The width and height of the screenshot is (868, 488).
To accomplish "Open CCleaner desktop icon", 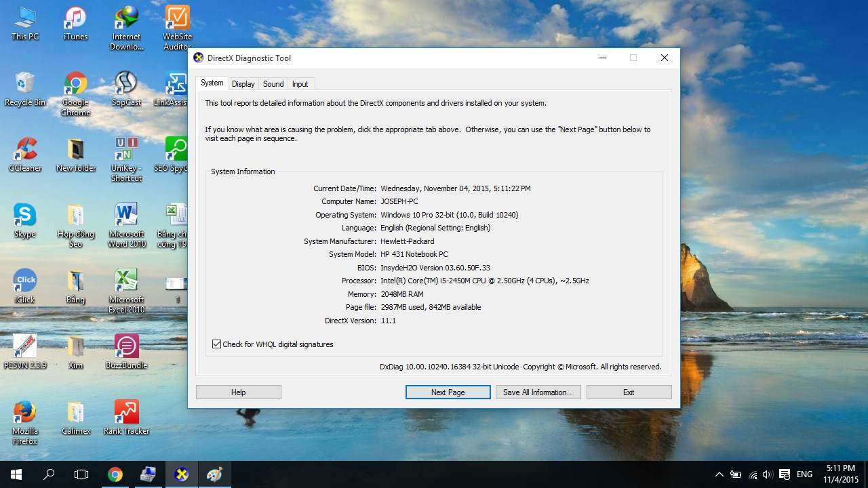I will coord(25,155).
